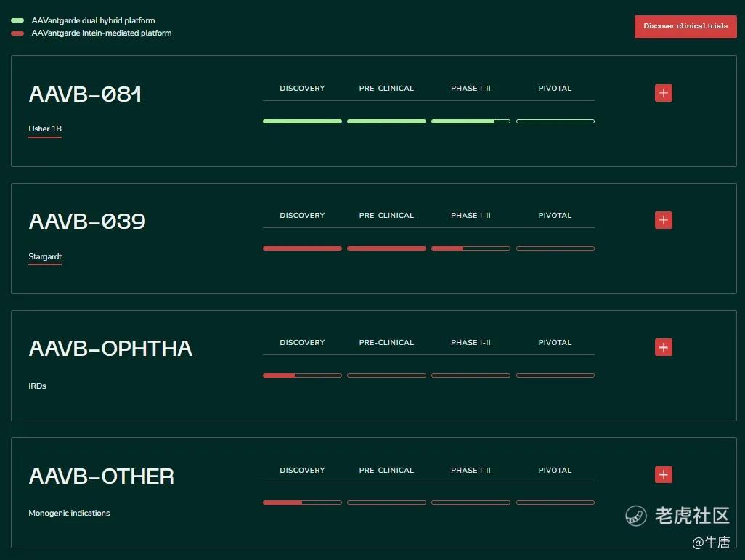Screen dimensions: 745x560
Task: Click PIVOTAL header in AAVB-OTHER card
Action: 555,470
